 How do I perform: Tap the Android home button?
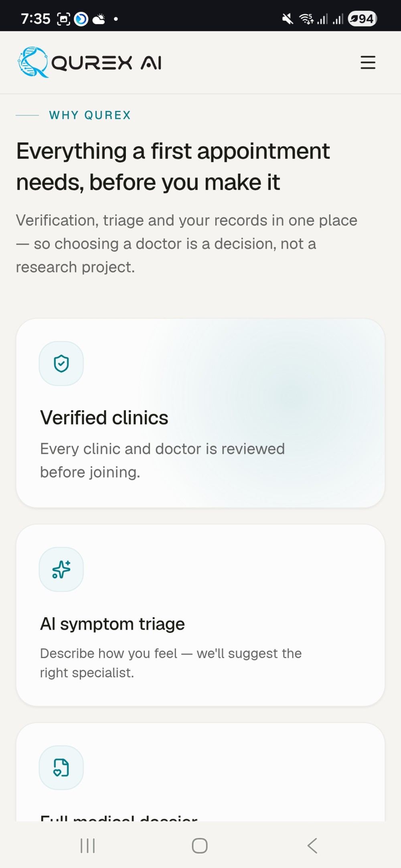tap(200, 846)
